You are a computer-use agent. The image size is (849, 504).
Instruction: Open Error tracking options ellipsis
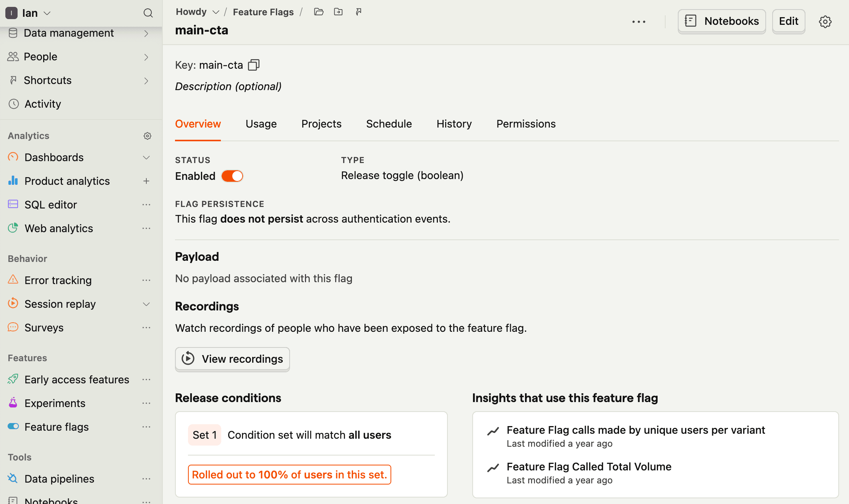[x=146, y=280]
